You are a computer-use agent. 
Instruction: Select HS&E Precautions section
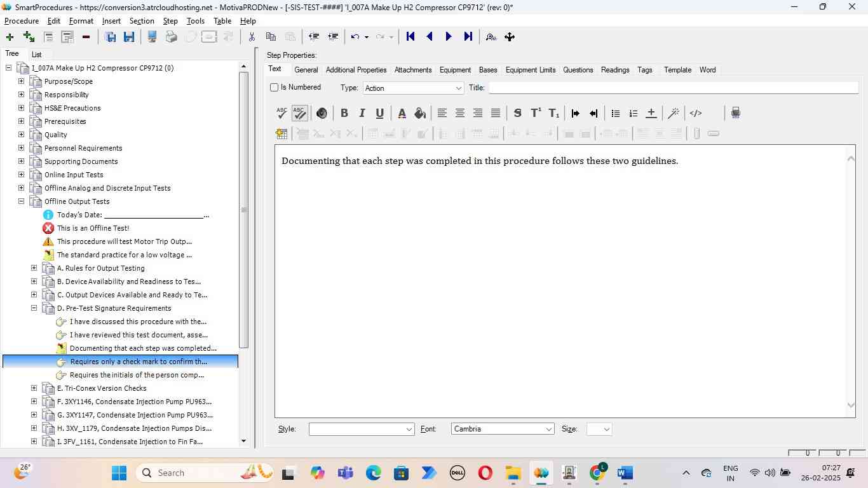pos(72,108)
